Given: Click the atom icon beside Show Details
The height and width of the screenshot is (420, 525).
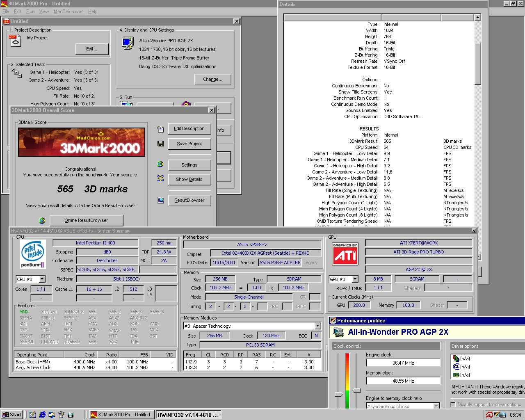Looking at the screenshot, I should [x=160, y=178].
